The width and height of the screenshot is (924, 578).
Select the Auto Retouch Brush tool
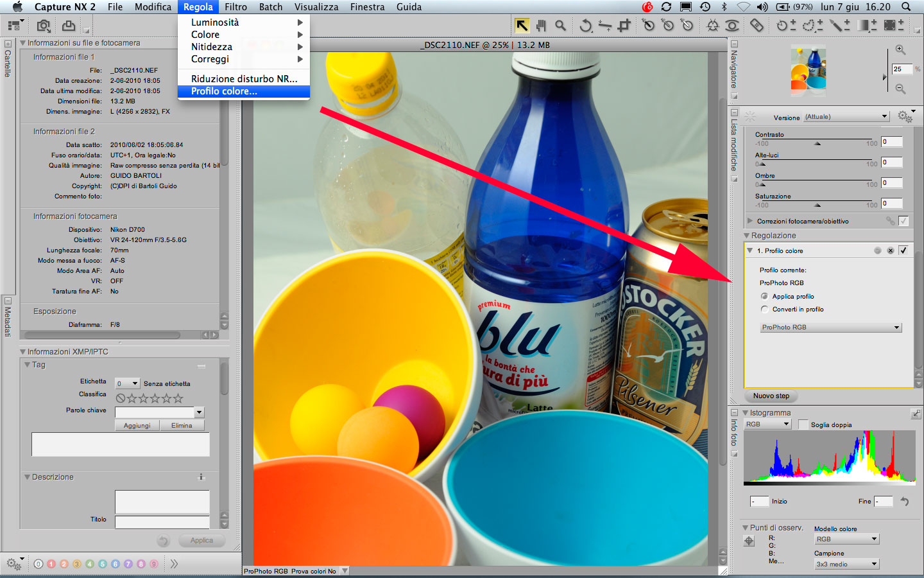click(x=757, y=26)
